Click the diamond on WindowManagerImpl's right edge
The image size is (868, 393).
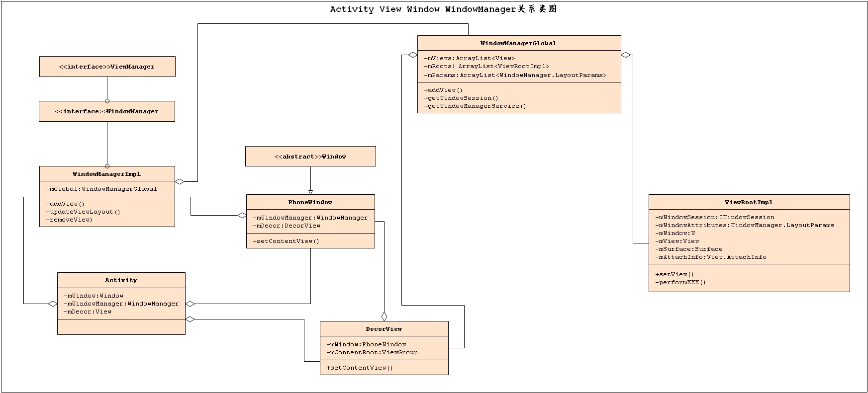(x=180, y=182)
